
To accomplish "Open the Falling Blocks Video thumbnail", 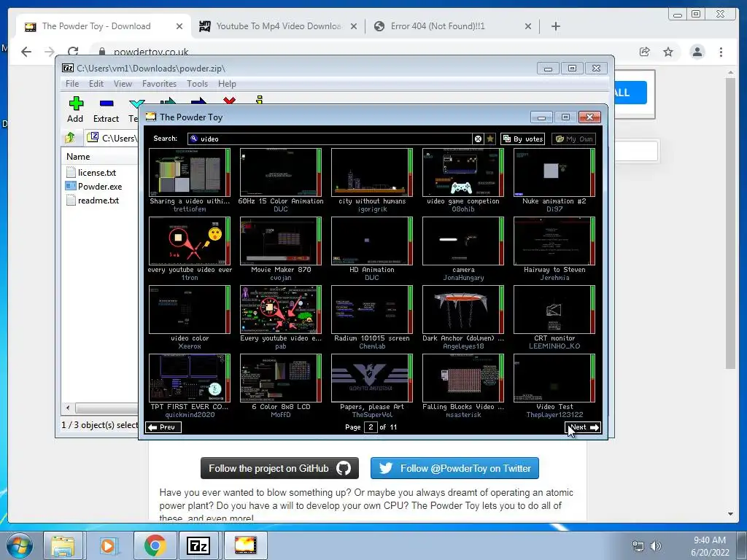I will click(463, 378).
